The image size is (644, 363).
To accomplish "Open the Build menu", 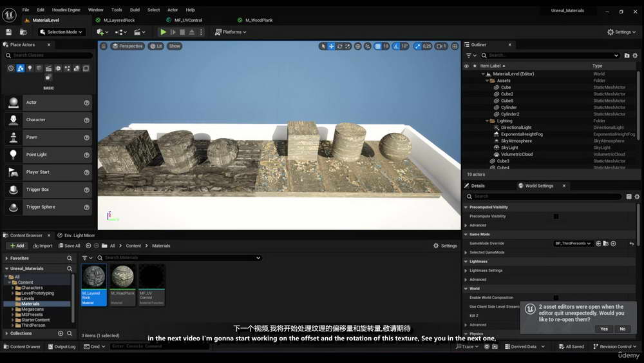I will point(135,10).
